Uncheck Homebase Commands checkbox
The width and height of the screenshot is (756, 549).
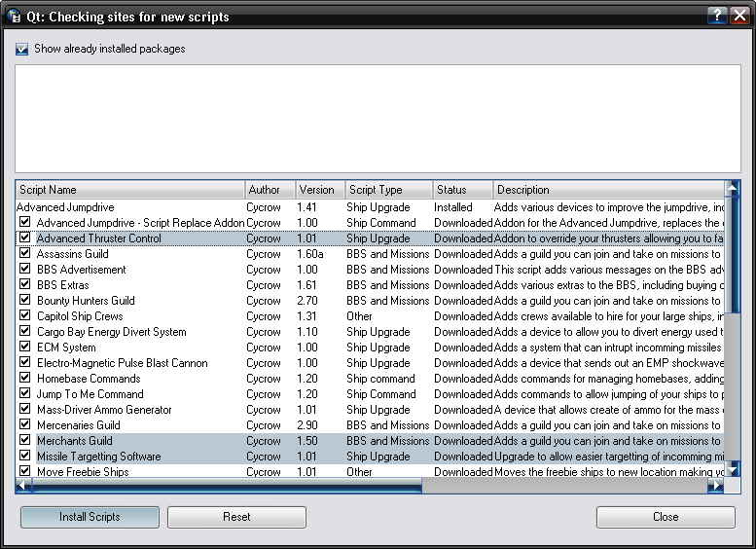(24, 378)
